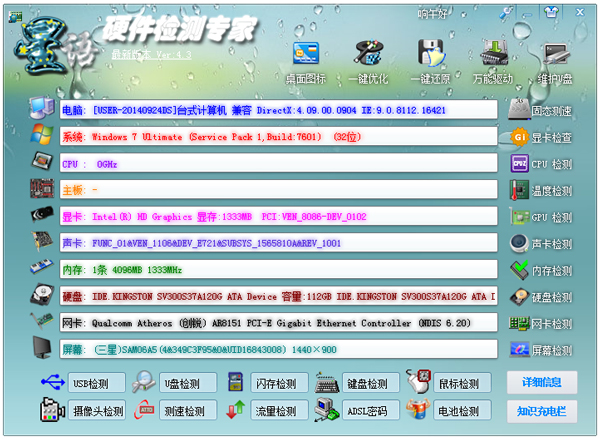Screen dimensions: 600x439
Task: Click the computer icon beside the 电脑 row
Action: [x=42, y=108]
